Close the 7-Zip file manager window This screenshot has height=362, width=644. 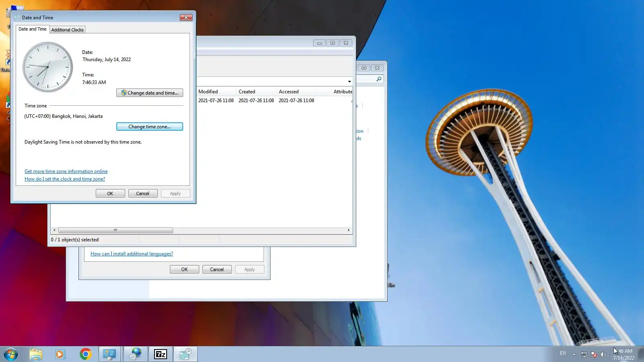click(x=346, y=43)
